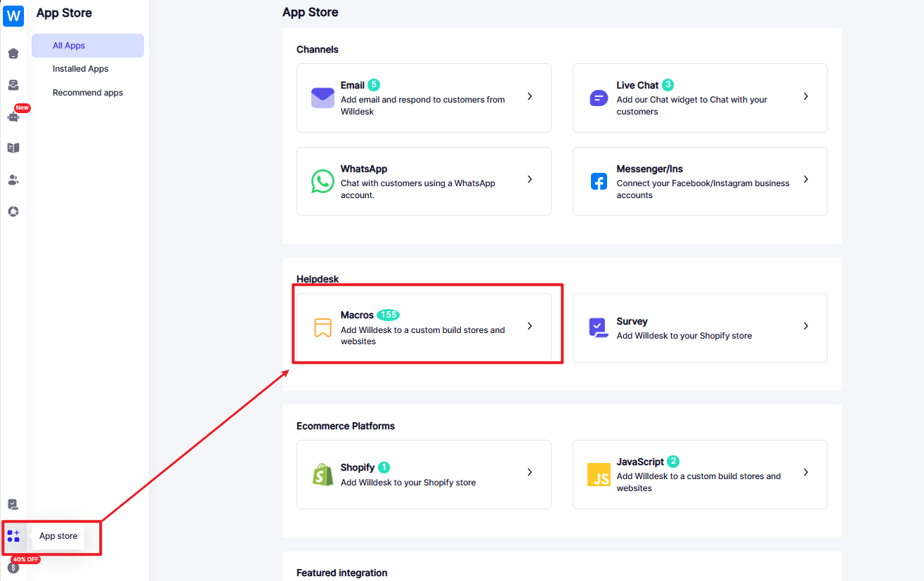The width and height of the screenshot is (924, 581).
Task: Click the Live Chat count badge '3'
Action: tap(668, 85)
